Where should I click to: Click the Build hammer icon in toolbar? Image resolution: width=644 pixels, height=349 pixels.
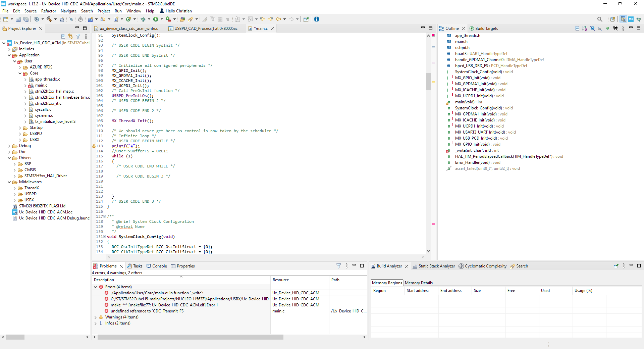(49, 19)
